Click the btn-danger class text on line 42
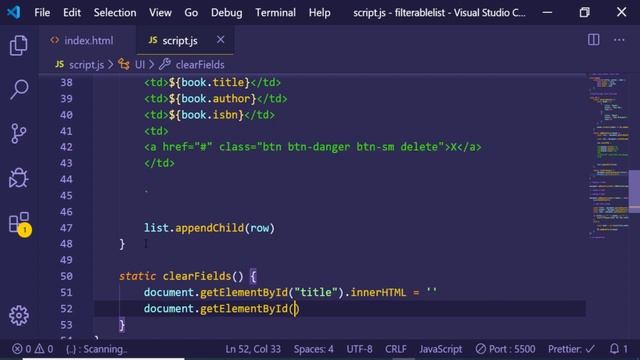 [319, 147]
